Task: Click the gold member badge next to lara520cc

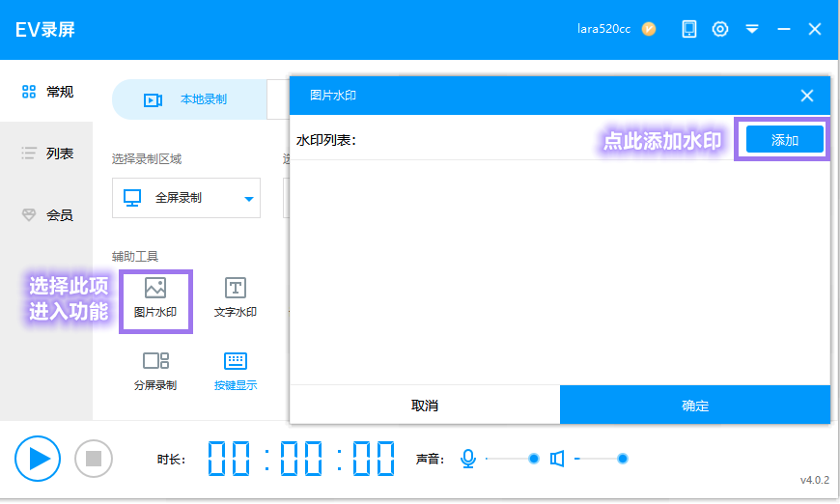Action: point(649,29)
